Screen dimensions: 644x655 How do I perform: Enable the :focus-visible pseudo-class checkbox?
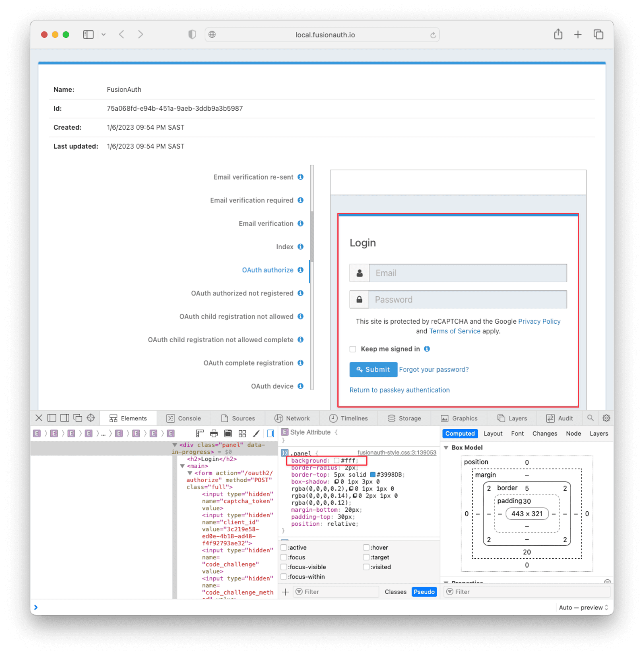click(284, 567)
